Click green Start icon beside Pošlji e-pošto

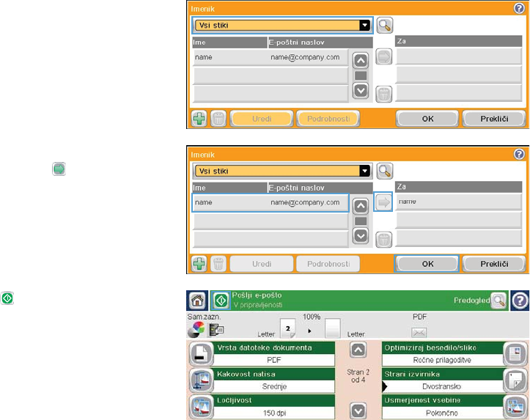tap(221, 301)
